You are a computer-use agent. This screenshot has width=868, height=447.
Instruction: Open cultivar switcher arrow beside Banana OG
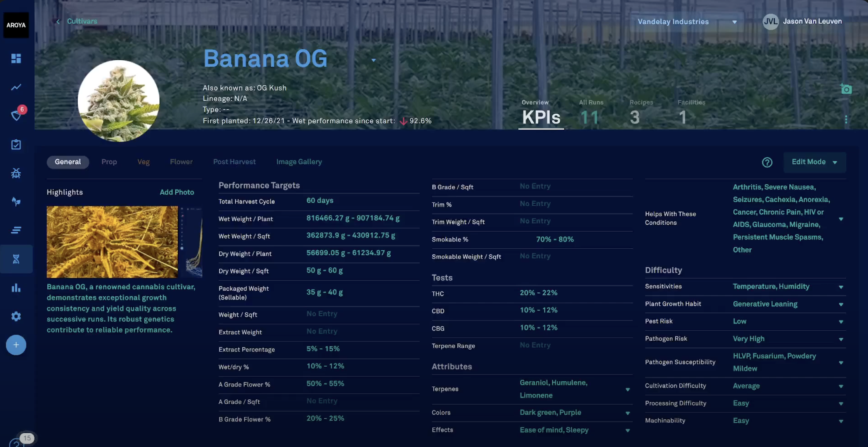[373, 60]
